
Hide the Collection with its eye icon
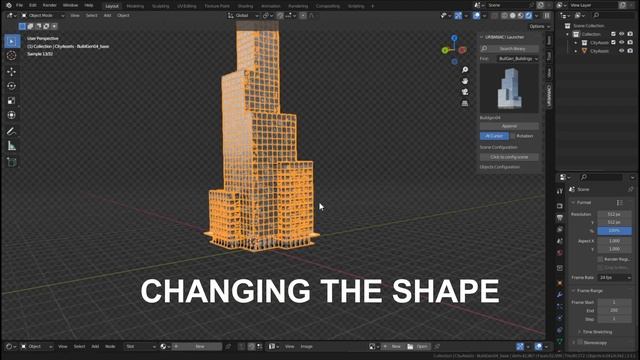(622, 34)
